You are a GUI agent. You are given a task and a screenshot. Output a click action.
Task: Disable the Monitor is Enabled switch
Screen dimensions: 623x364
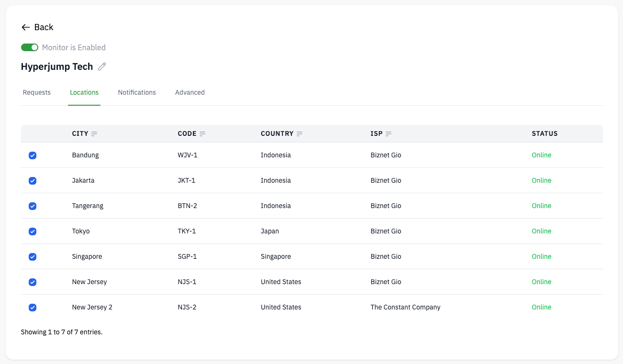(30, 47)
